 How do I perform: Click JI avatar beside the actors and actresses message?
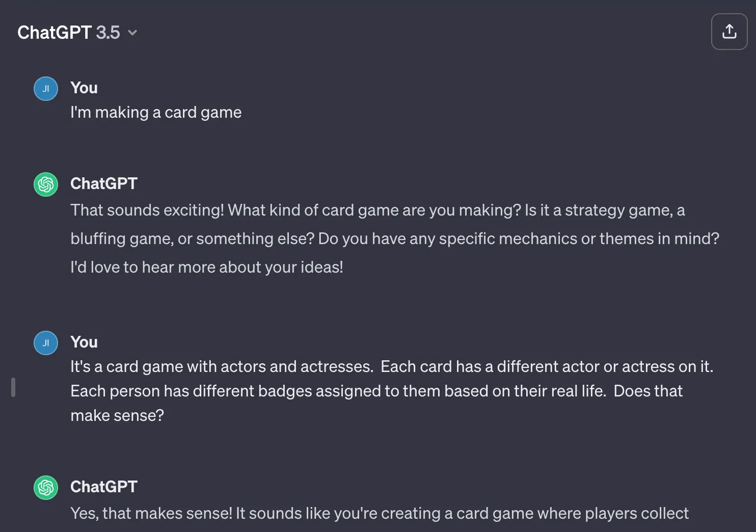click(x=46, y=343)
